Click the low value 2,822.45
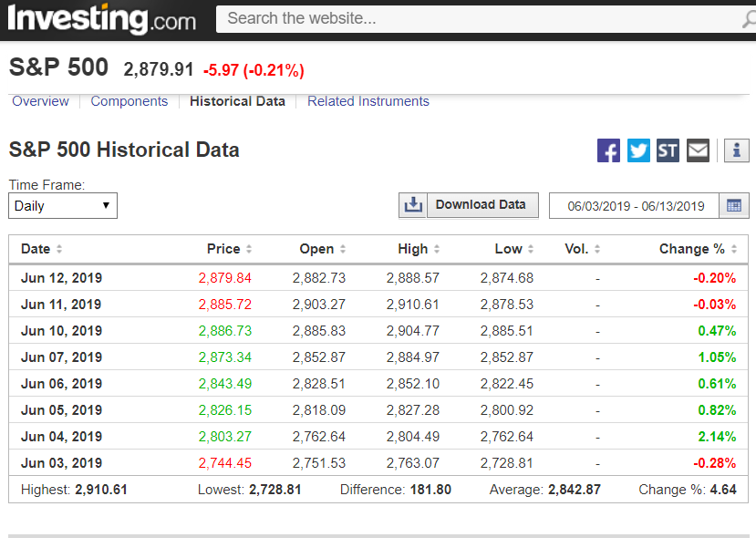The image size is (756, 548). pos(507,384)
